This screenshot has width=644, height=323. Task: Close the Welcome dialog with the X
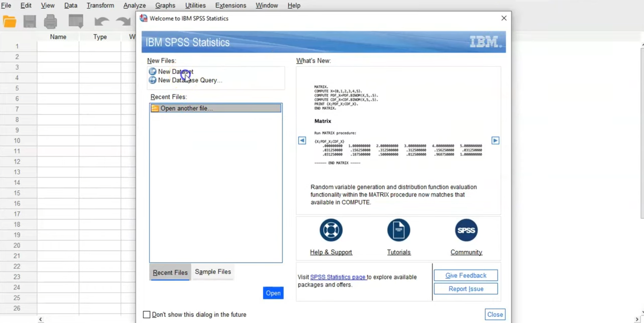[x=504, y=18]
